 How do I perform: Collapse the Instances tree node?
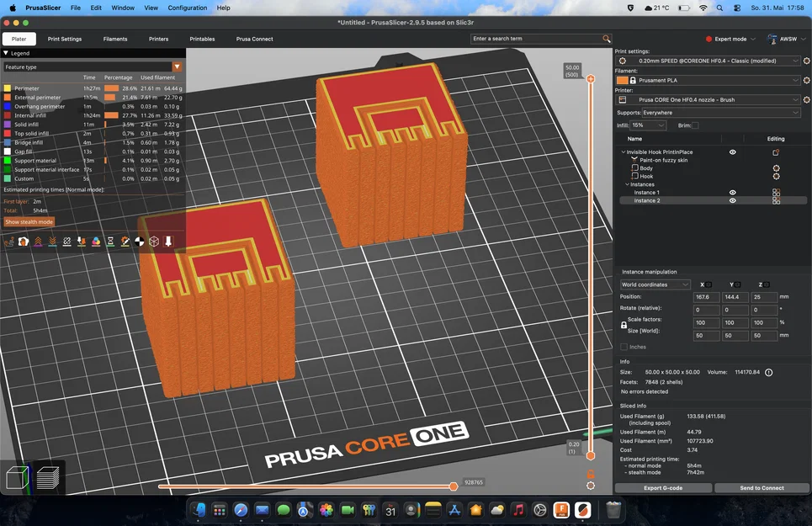point(627,184)
